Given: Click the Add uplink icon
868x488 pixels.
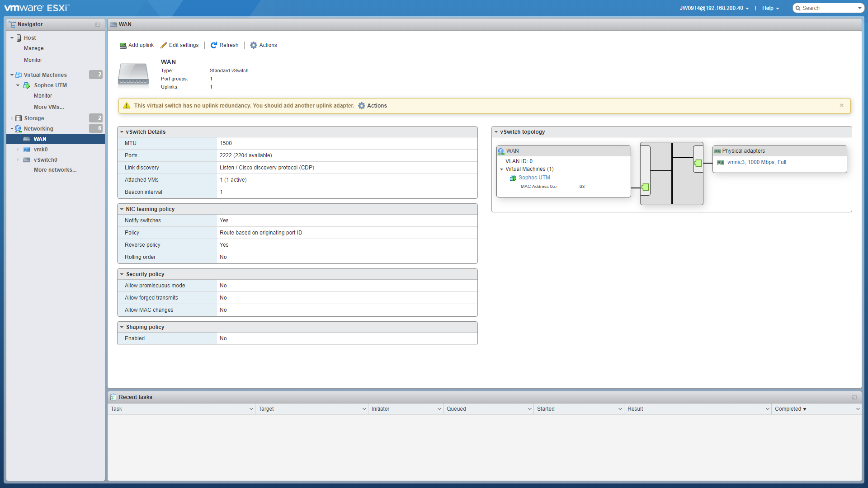Looking at the screenshot, I should pyautogui.click(x=123, y=46).
